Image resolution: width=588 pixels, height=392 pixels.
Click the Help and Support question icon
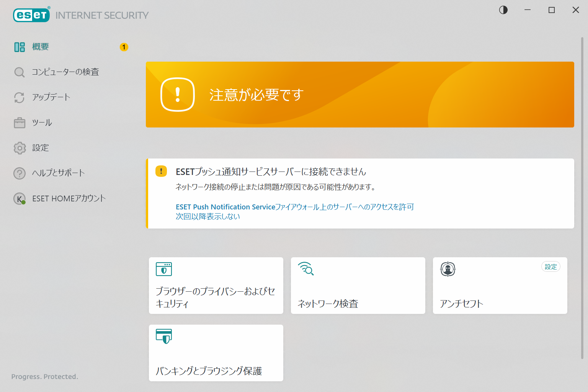[x=20, y=173]
